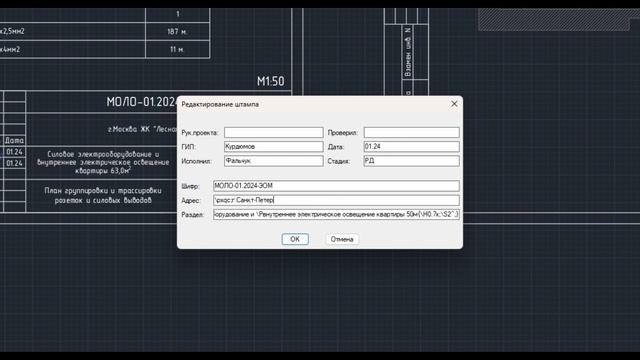Click the Раздел text field
This screenshot has width=640, height=360.
[336, 214]
